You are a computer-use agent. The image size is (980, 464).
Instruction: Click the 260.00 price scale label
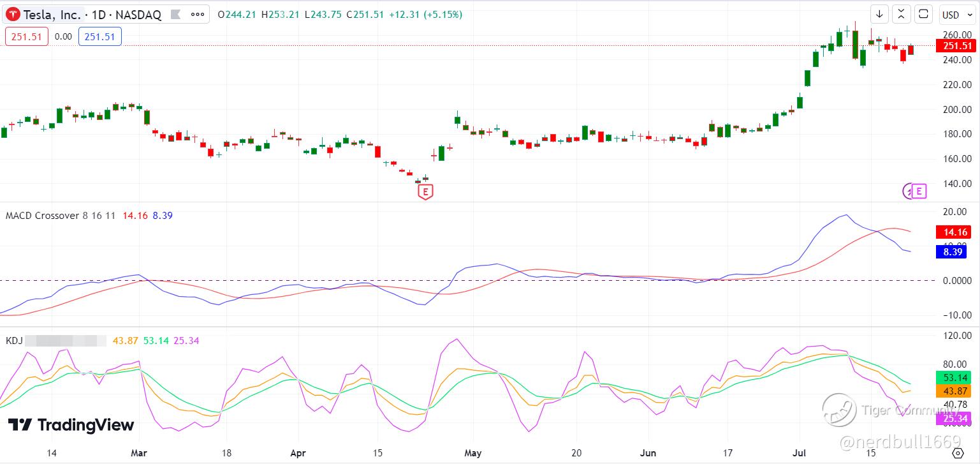tap(956, 34)
